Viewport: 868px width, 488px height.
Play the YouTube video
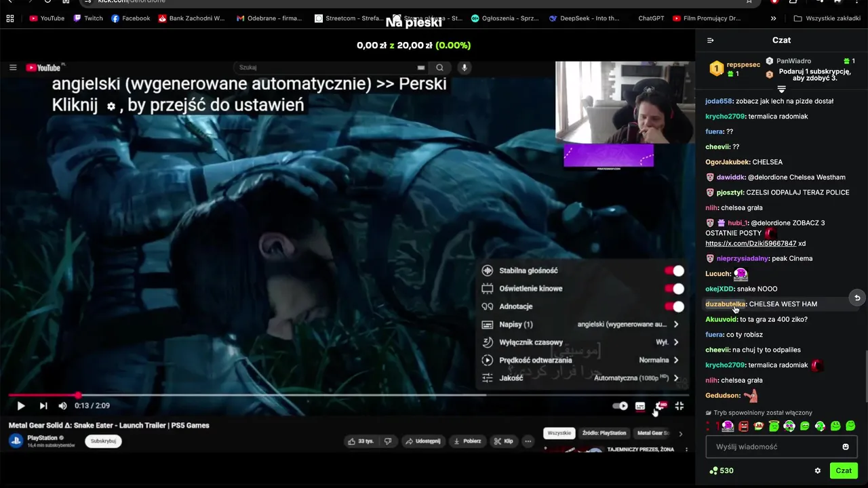[x=20, y=406]
